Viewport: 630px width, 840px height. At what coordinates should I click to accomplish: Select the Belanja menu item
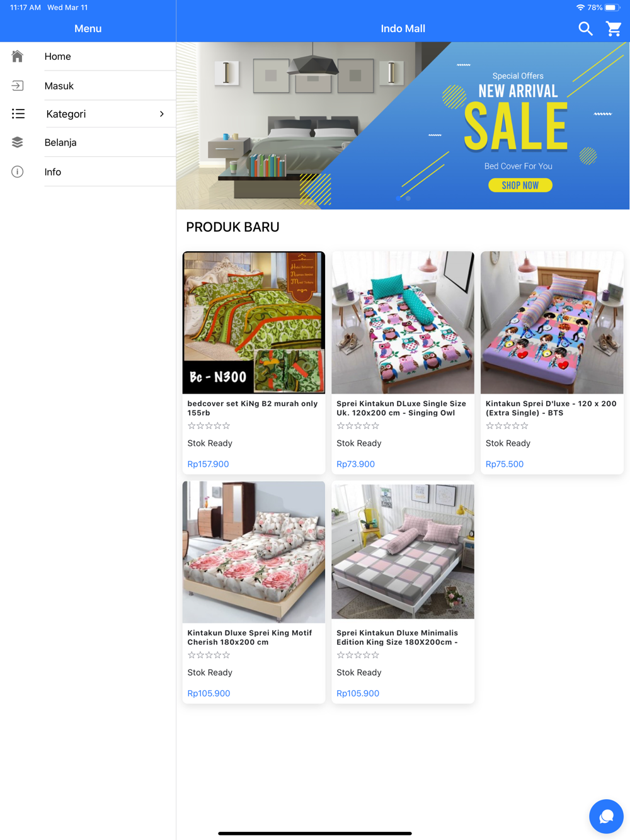(88, 142)
